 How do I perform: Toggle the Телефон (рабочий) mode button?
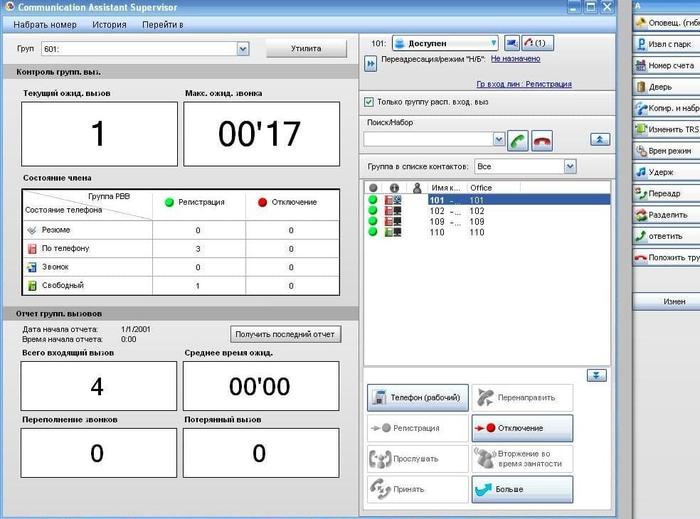pos(418,398)
